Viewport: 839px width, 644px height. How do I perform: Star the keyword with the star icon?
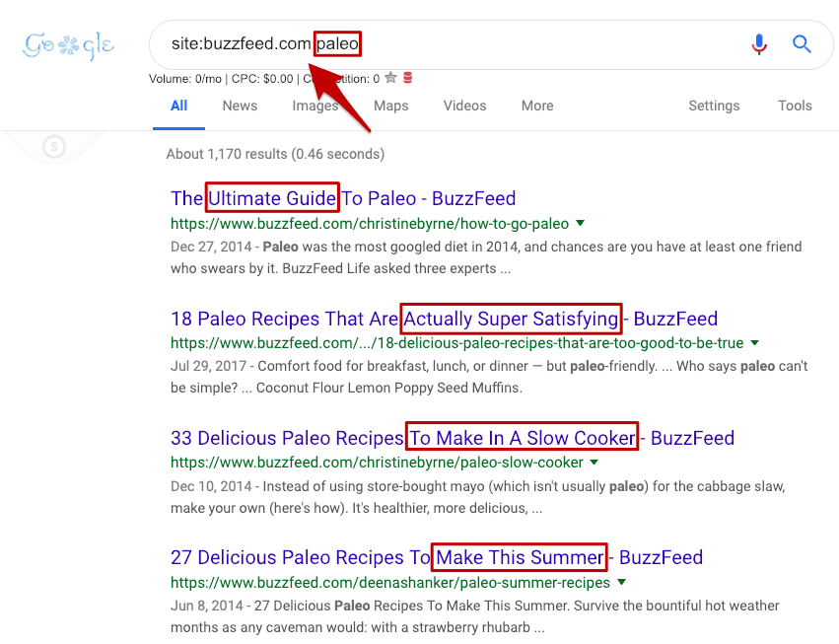click(391, 78)
